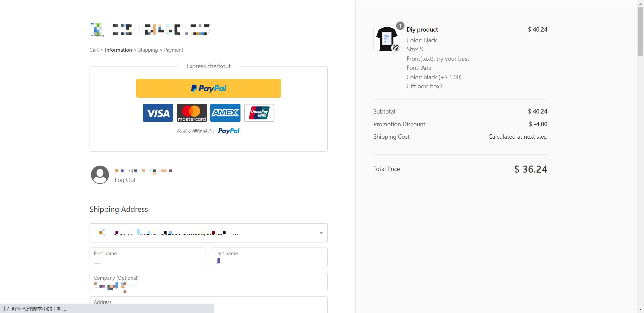This screenshot has height=313, width=644.
Task: Select the Shipping breadcrumb step
Action: click(x=148, y=50)
